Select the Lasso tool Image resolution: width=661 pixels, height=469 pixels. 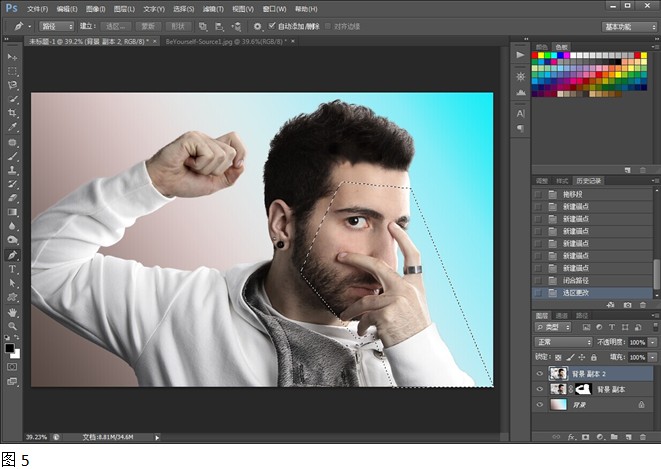[12, 85]
